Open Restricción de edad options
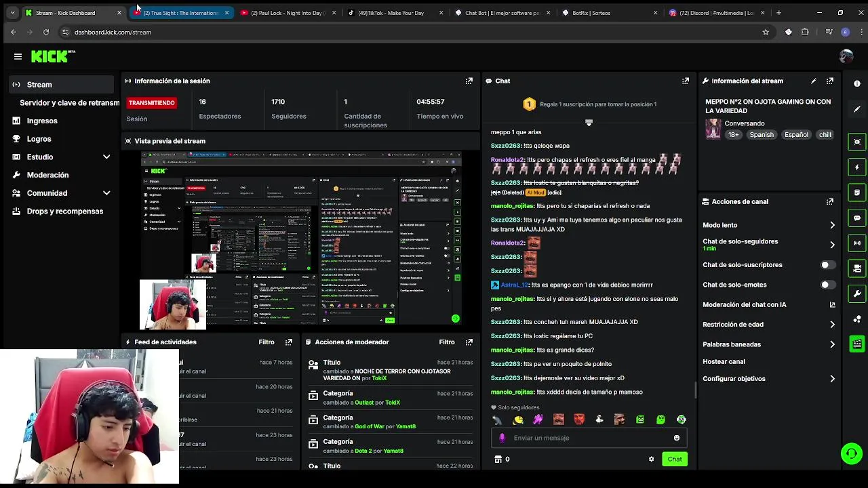Viewport: 868px width, 488px height. click(x=769, y=325)
